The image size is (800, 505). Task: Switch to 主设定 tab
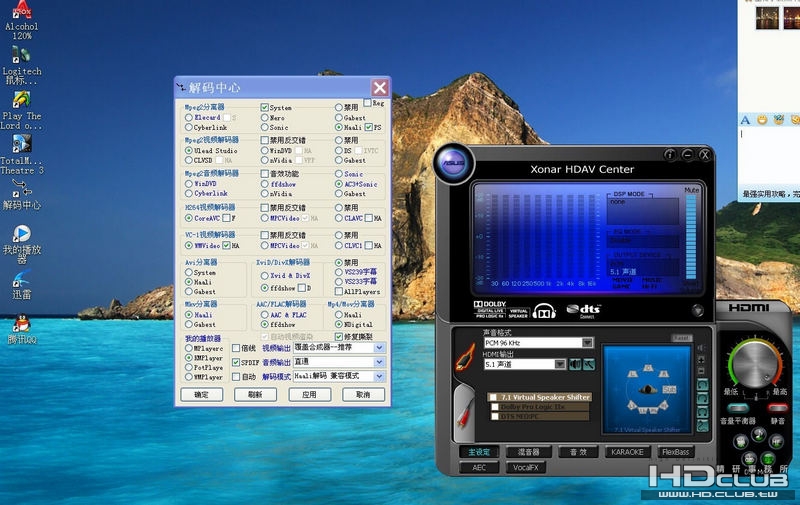pyautogui.click(x=479, y=452)
